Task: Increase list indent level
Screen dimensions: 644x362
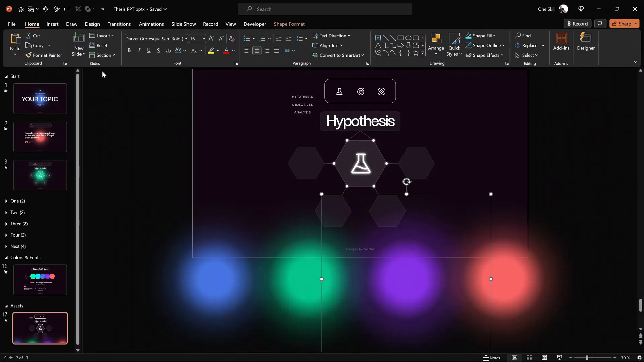Action: click(288, 39)
